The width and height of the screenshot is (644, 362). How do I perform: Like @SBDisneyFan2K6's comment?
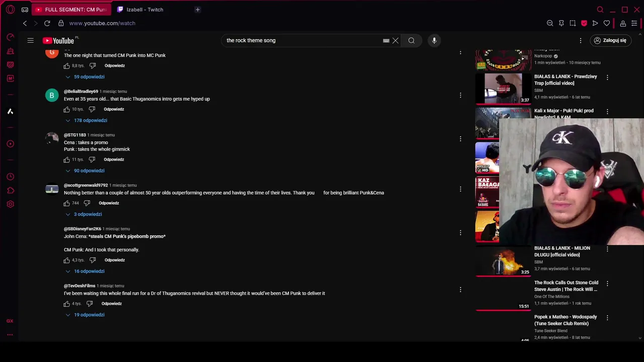tap(67, 260)
